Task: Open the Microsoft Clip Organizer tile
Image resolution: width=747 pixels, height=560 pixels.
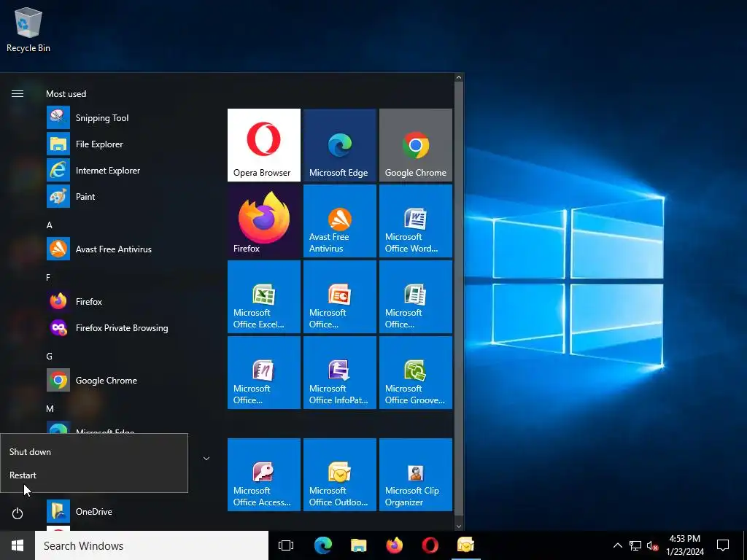Action: coord(415,475)
